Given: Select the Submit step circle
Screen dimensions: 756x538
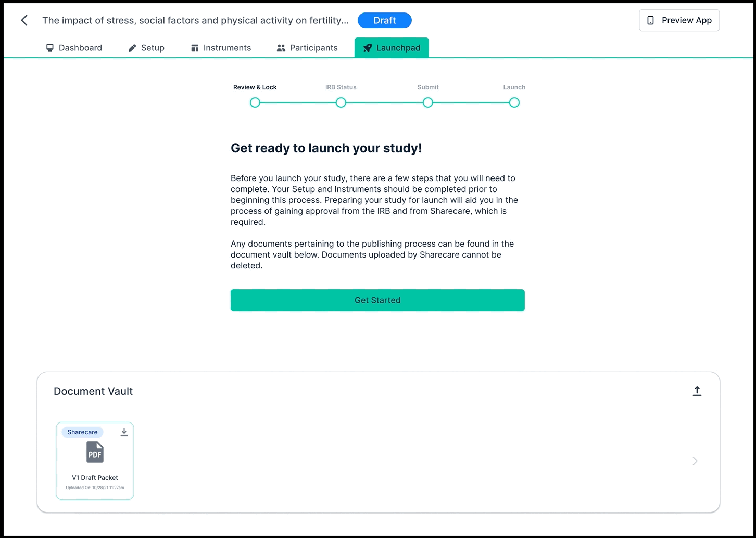Looking at the screenshot, I should (428, 103).
